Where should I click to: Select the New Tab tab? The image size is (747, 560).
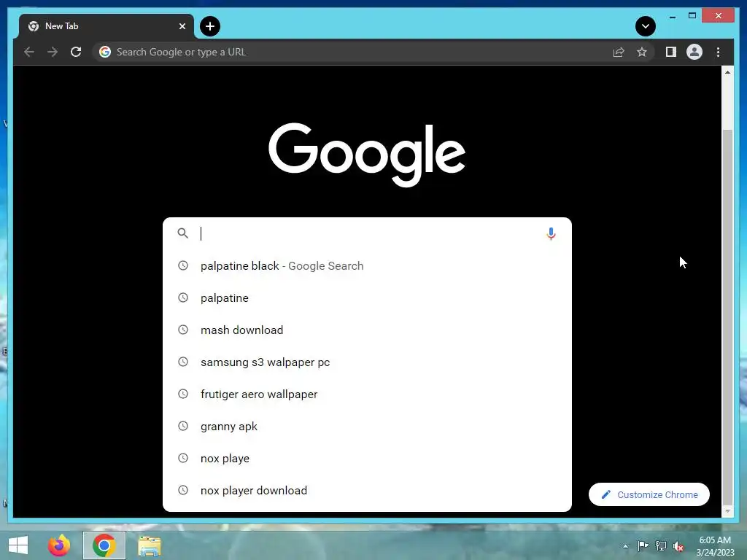(x=107, y=26)
